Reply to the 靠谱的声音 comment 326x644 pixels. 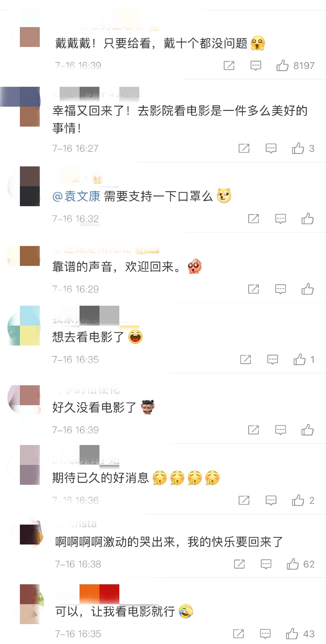pos(281,289)
